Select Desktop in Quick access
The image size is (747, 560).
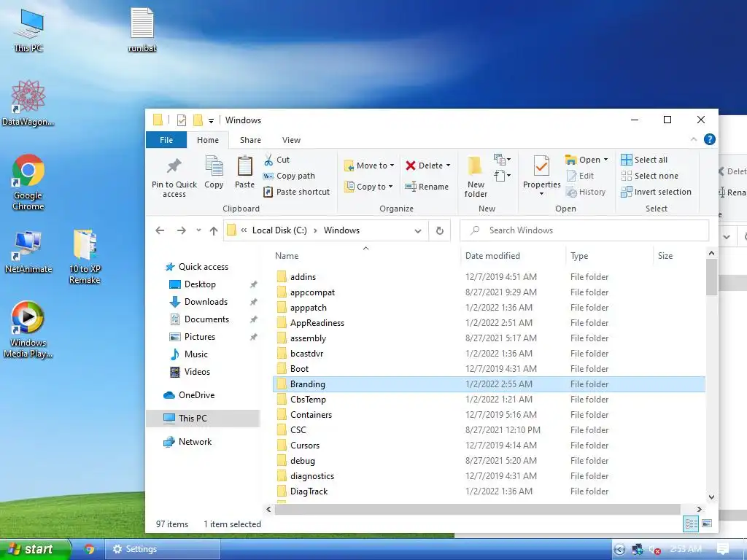pyautogui.click(x=200, y=284)
